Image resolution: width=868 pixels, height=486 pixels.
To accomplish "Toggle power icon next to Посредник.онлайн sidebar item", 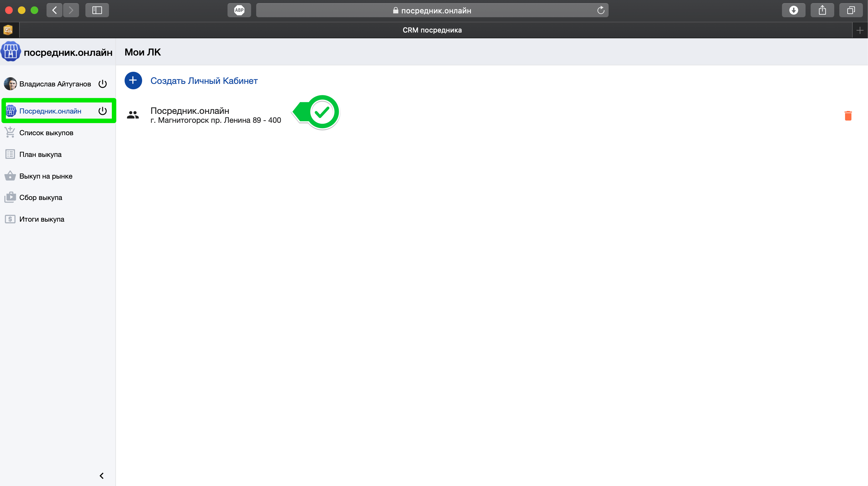I will tap(102, 111).
